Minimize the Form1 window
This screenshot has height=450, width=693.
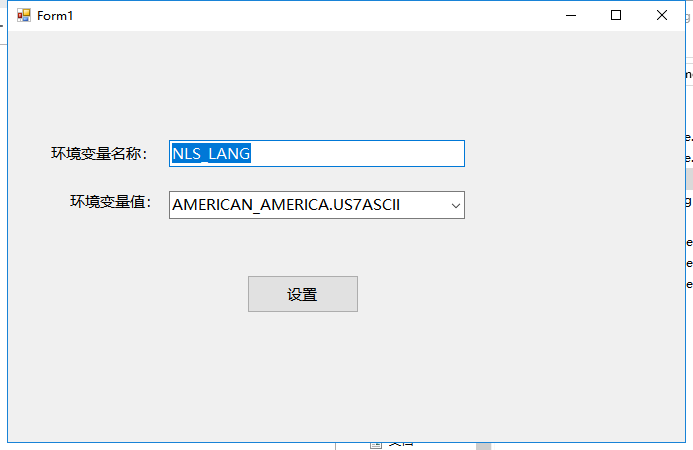570,16
